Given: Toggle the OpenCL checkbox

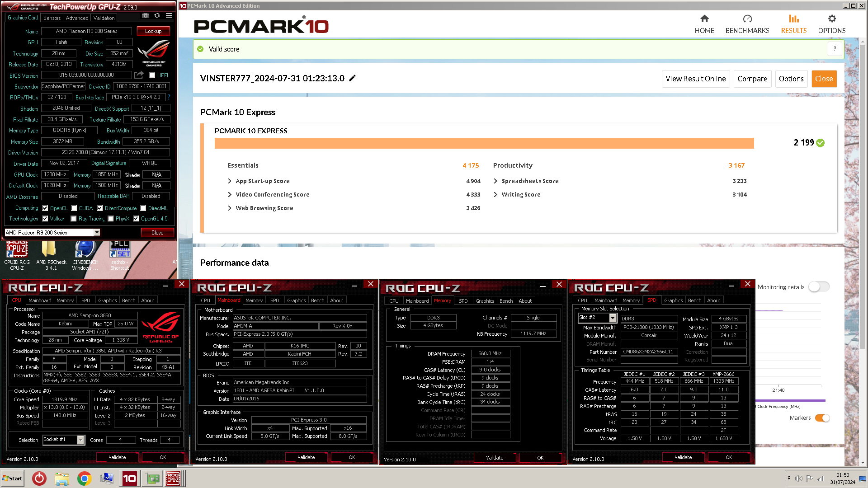Looking at the screenshot, I should coord(45,208).
